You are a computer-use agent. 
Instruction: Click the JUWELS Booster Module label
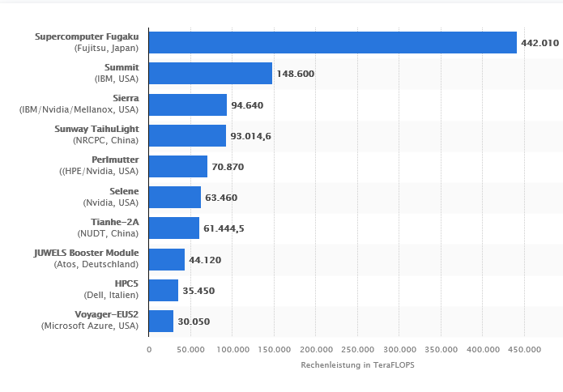pyautogui.click(x=86, y=253)
